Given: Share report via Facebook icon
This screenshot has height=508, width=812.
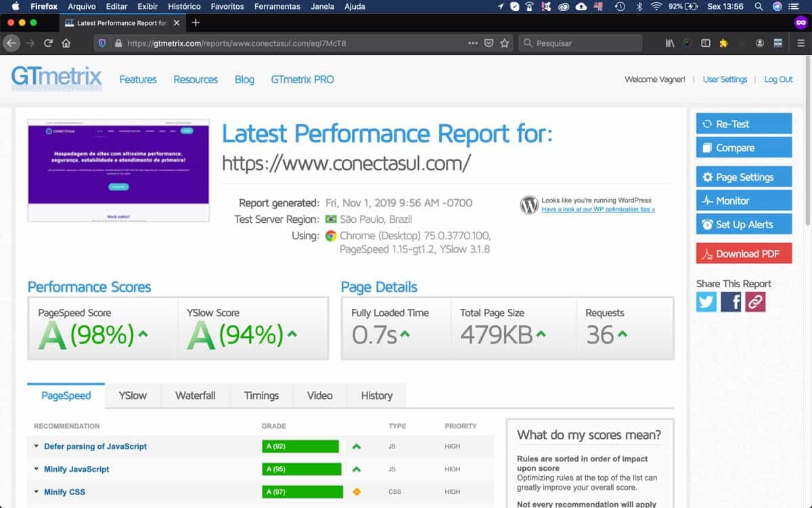Looking at the screenshot, I should (x=731, y=301).
